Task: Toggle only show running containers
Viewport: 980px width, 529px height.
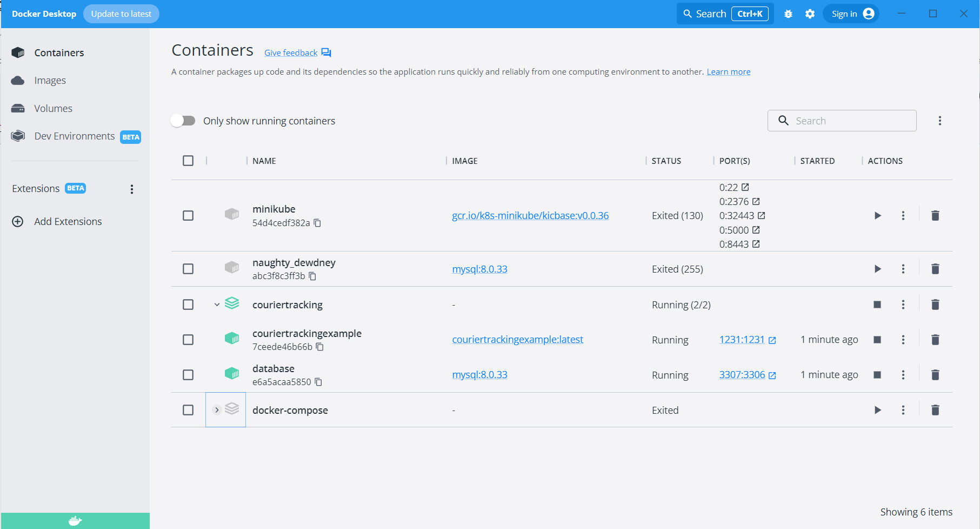Action: tap(183, 121)
